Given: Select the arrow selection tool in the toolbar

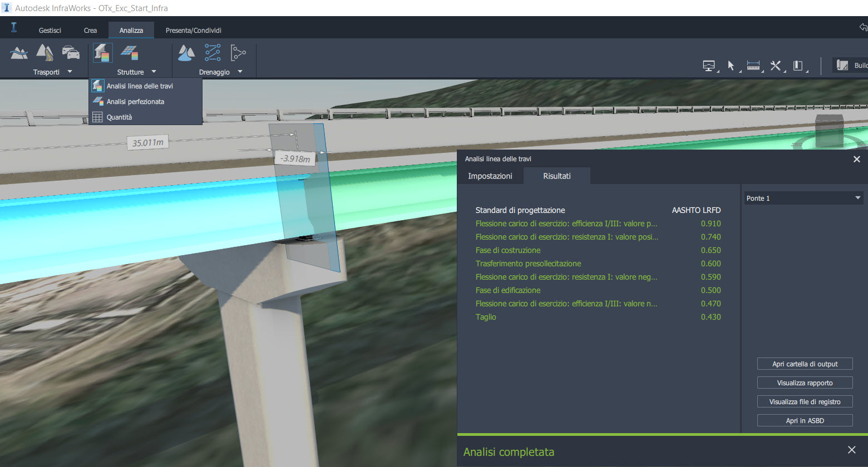Looking at the screenshot, I should 732,65.
